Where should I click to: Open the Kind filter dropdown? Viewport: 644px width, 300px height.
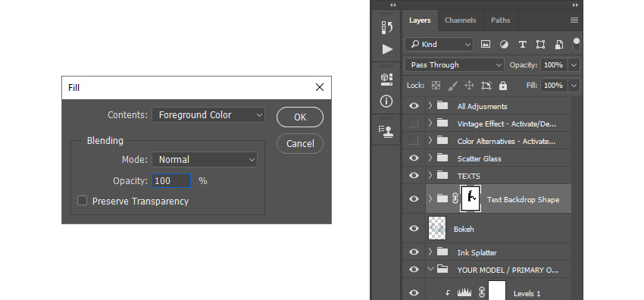tap(439, 45)
